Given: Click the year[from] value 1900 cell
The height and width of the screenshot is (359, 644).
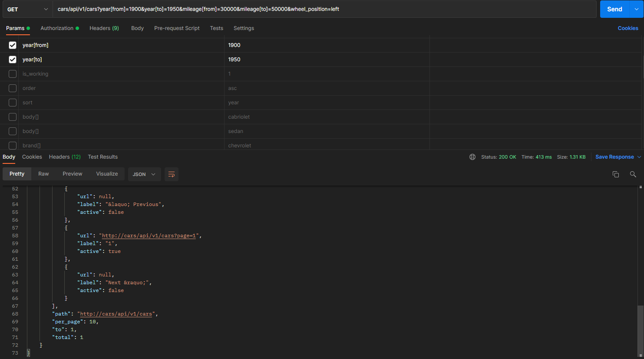Looking at the screenshot, I should pos(327,45).
